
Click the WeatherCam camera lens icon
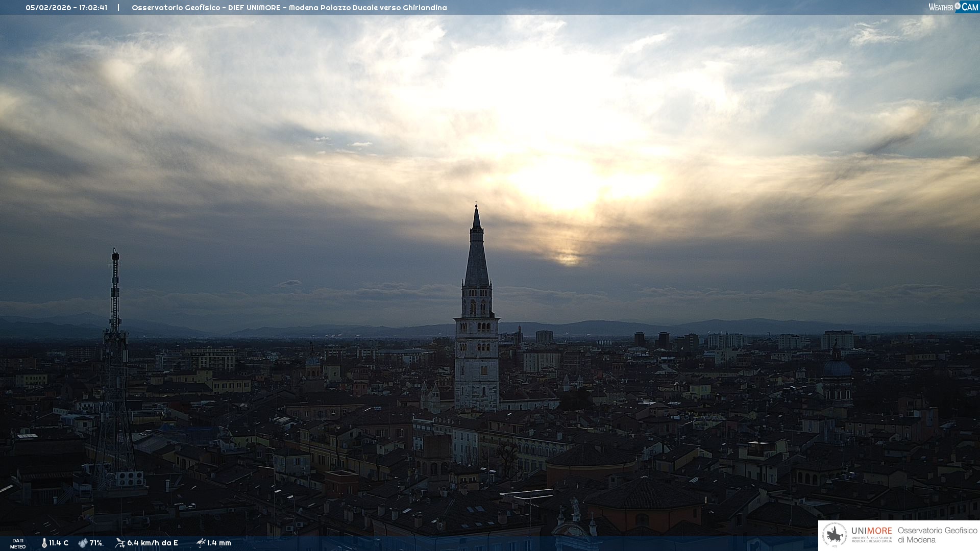[x=958, y=6]
